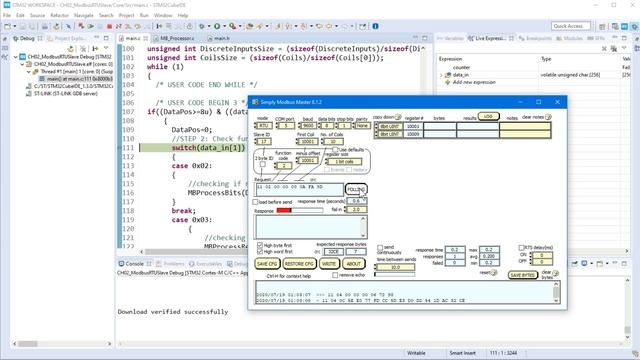Open the baud 9600 selector
Viewport: 640px width, 360px height.
pos(307,126)
